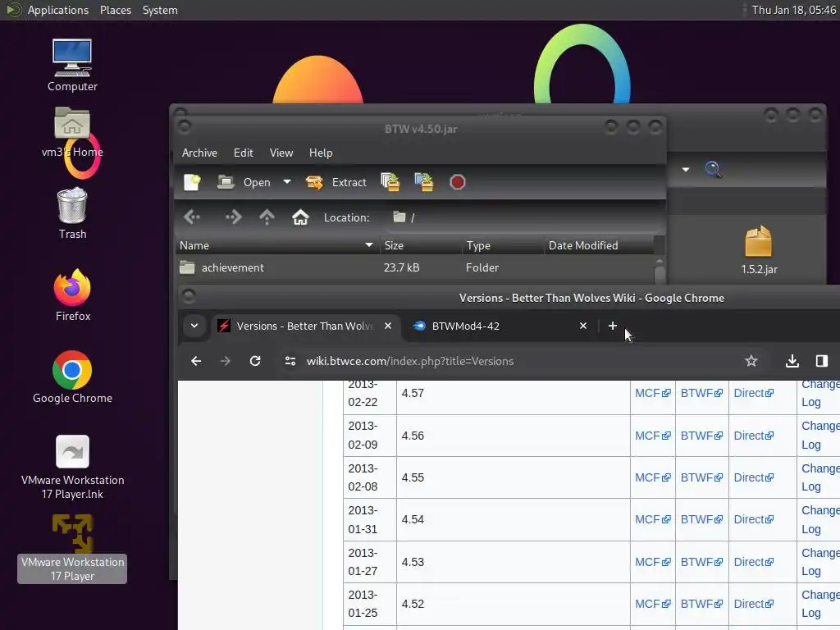Go up one level in archive manager

click(x=267, y=217)
